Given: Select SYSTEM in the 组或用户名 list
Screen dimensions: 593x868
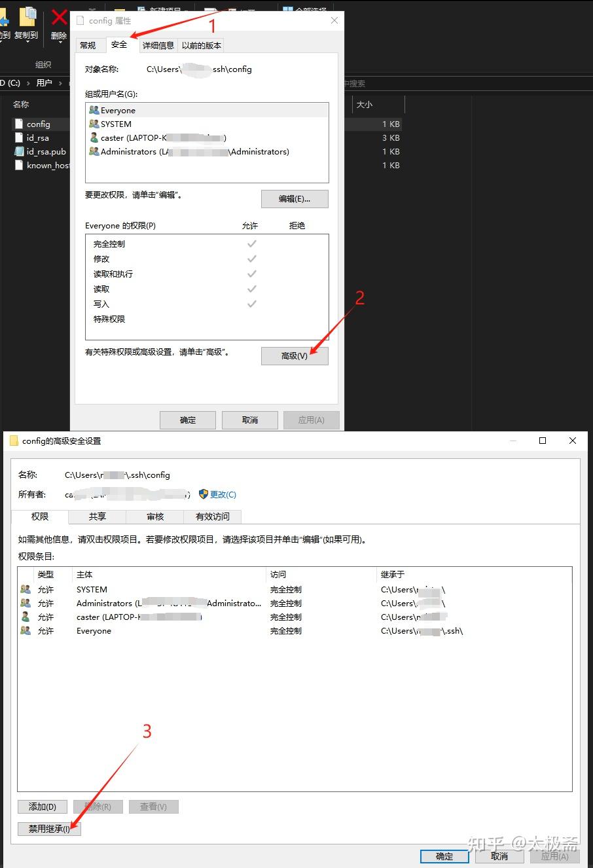Looking at the screenshot, I should pos(207,124).
